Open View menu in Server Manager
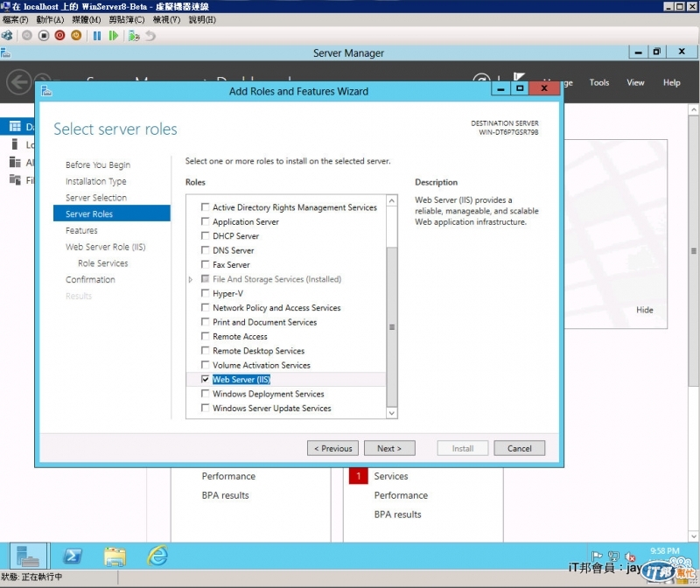The height and width of the screenshot is (588, 700). [x=635, y=82]
